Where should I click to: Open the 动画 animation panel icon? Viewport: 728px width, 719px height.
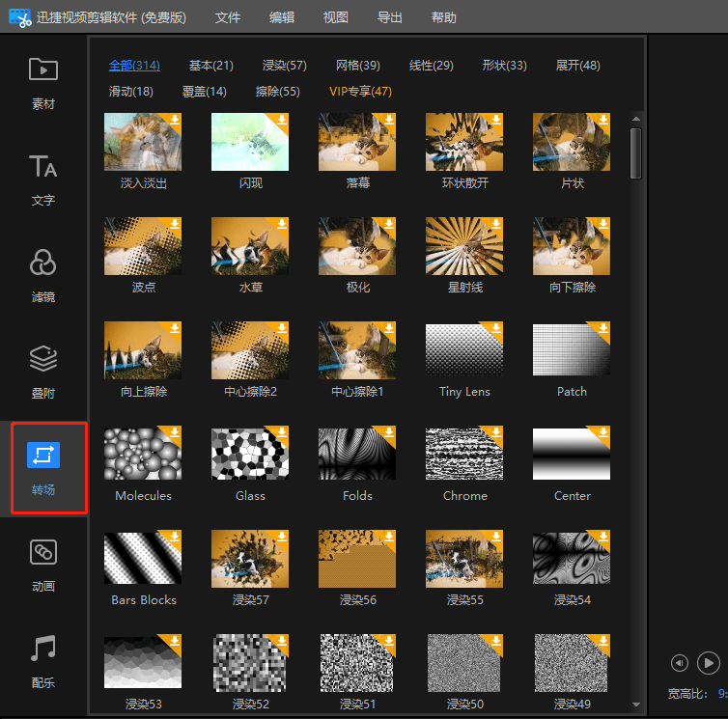pos(43,552)
